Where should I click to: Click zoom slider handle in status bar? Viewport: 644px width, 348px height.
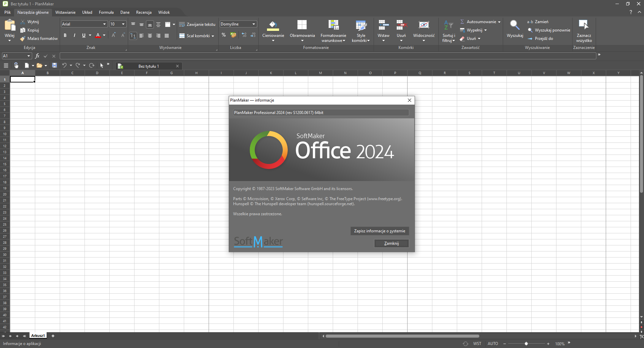coord(526,344)
